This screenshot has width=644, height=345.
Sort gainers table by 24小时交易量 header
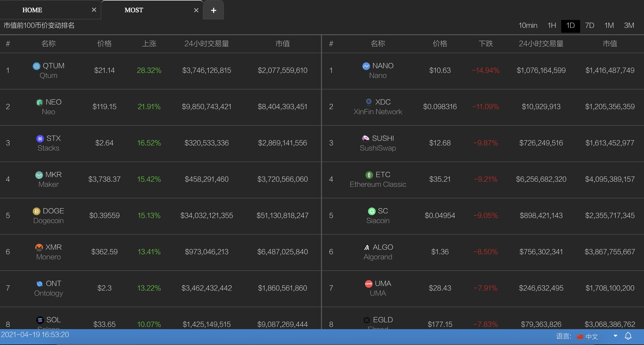206,44
